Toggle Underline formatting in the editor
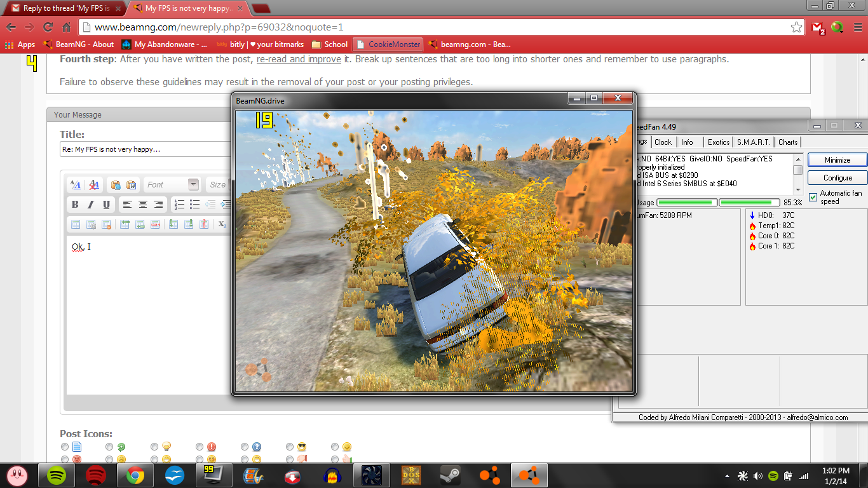Image resolution: width=868 pixels, height=488 pixels. point(106,205)
